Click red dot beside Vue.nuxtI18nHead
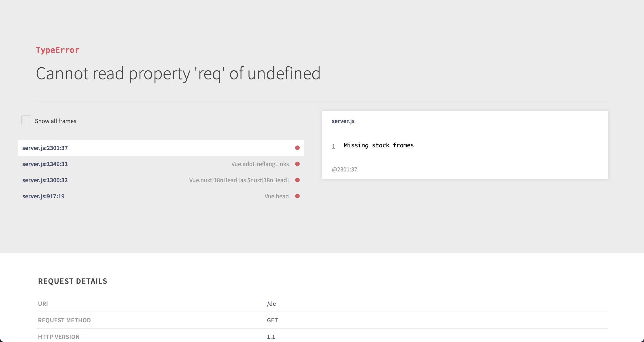 point(297,180)
